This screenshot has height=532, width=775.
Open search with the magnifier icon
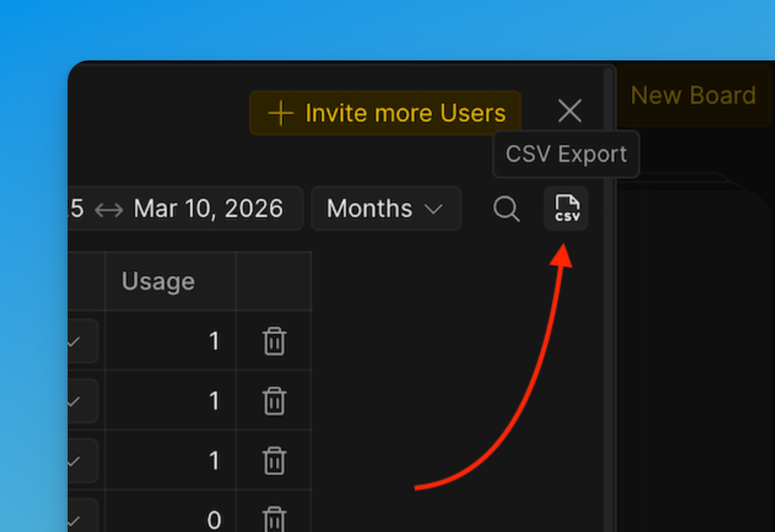click(x=507, y=209)
